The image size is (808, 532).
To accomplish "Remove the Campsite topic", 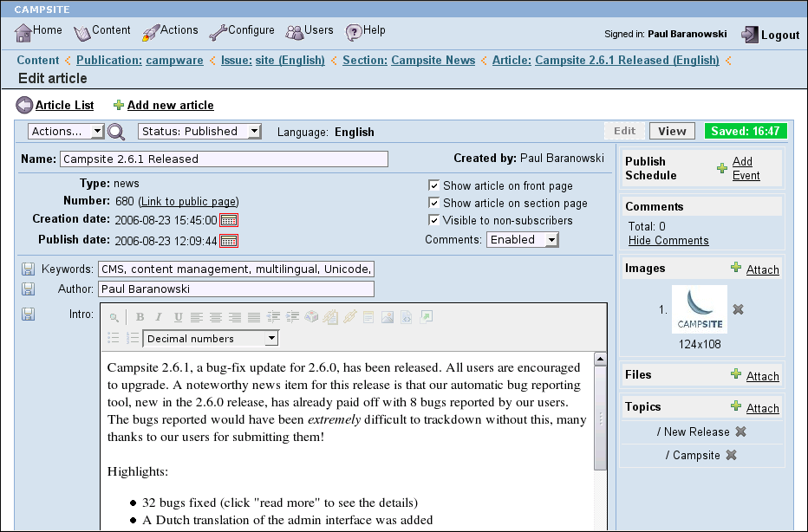I will [x=731, y=455].
